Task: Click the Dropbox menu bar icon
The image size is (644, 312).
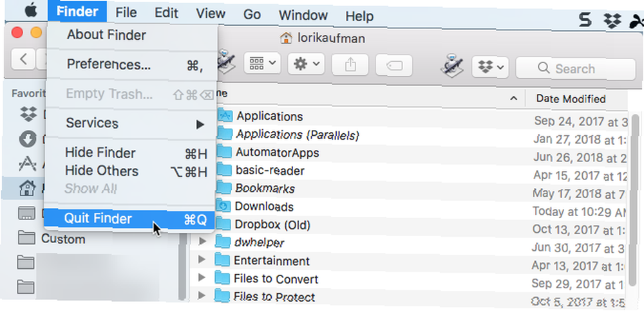Action: pos(612,20)
